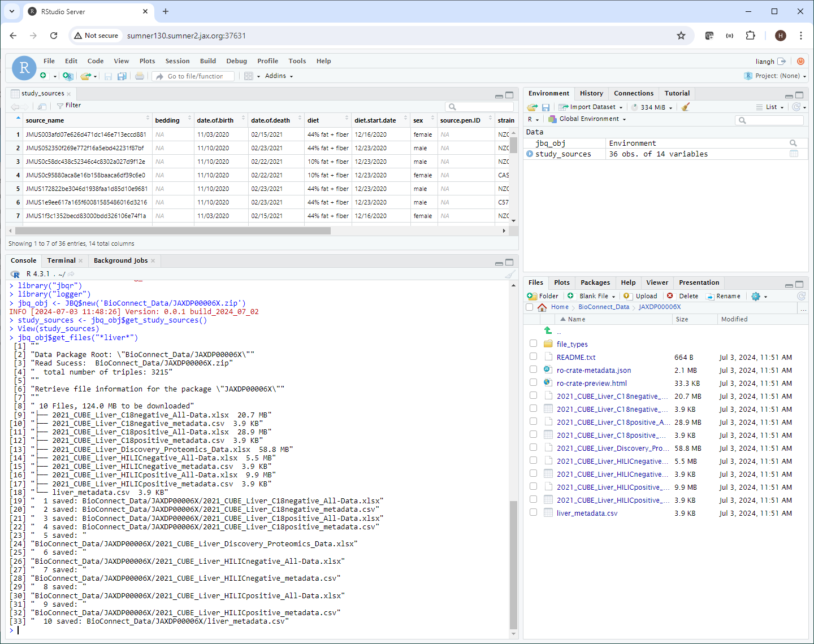Navigate to BioConnect_Data via the breadcrumb link
The height and width of the screenshot is (644, 814).
pyautogui.click(x=603, y=307)
